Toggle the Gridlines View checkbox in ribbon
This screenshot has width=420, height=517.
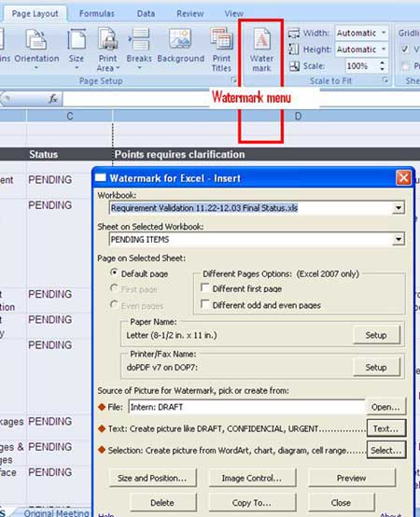tap(404, 49)
